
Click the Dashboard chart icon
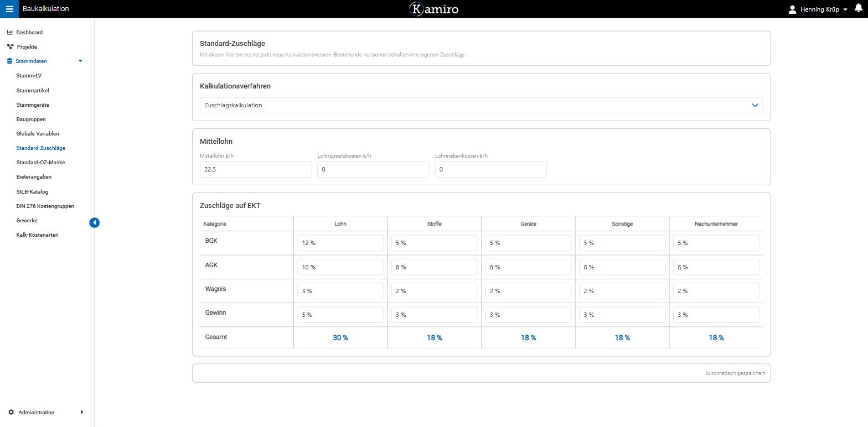(10, 32)
